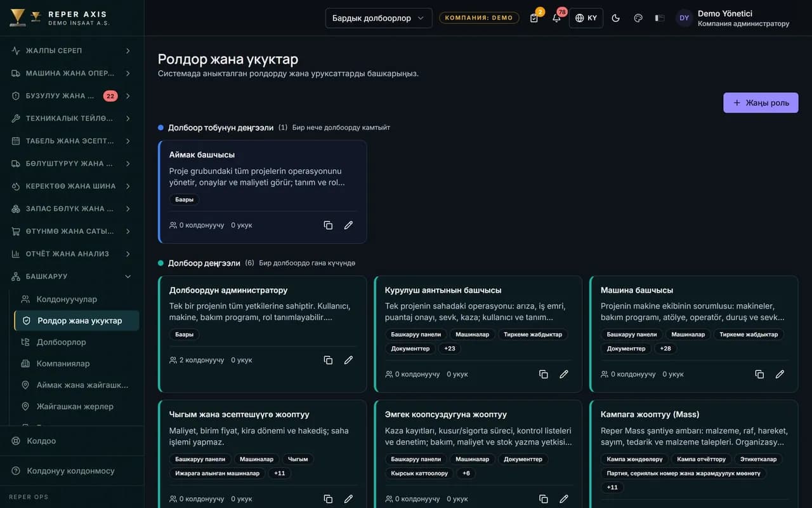812x508 pixels.
Task: Open the Бардык долбоорлор dropdown
Action: 379,18
